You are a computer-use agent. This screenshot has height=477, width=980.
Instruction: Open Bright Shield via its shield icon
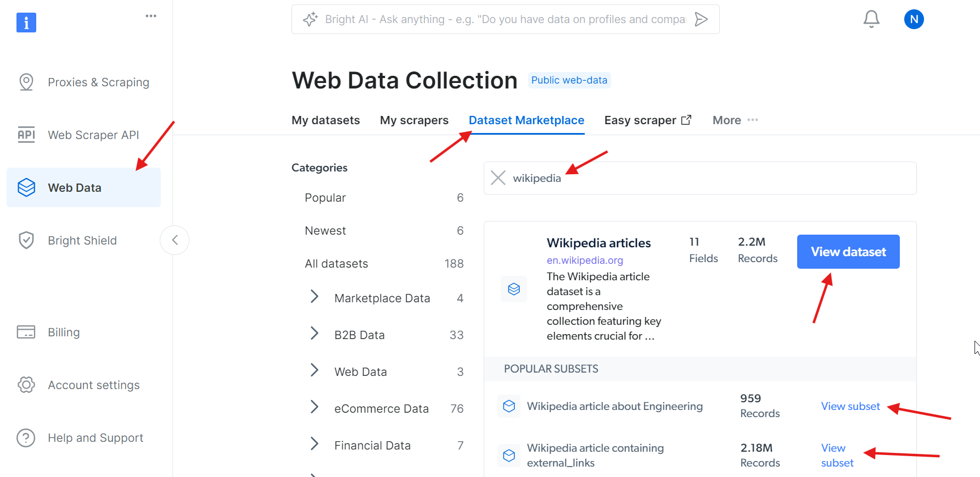[x=26, y=240]
